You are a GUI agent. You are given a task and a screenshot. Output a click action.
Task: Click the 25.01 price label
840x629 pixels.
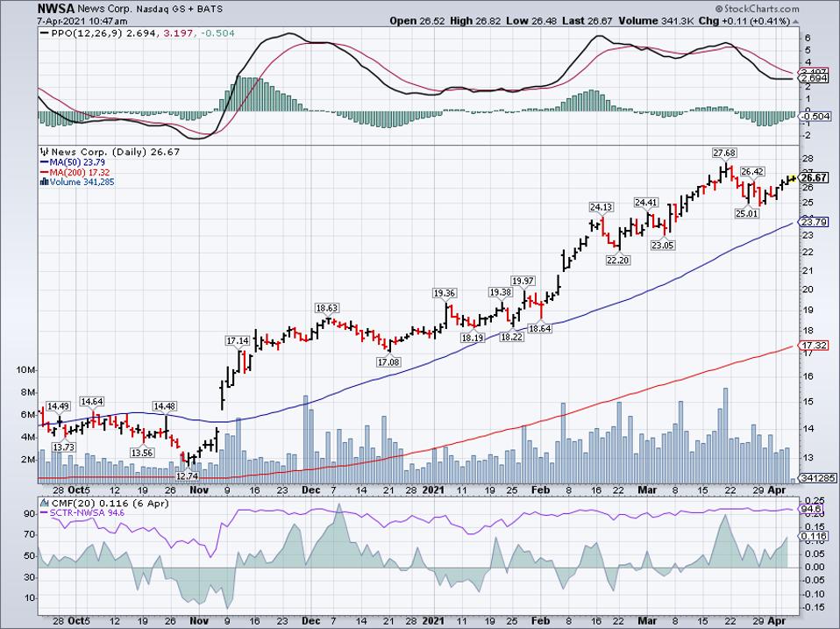(747, 213)
